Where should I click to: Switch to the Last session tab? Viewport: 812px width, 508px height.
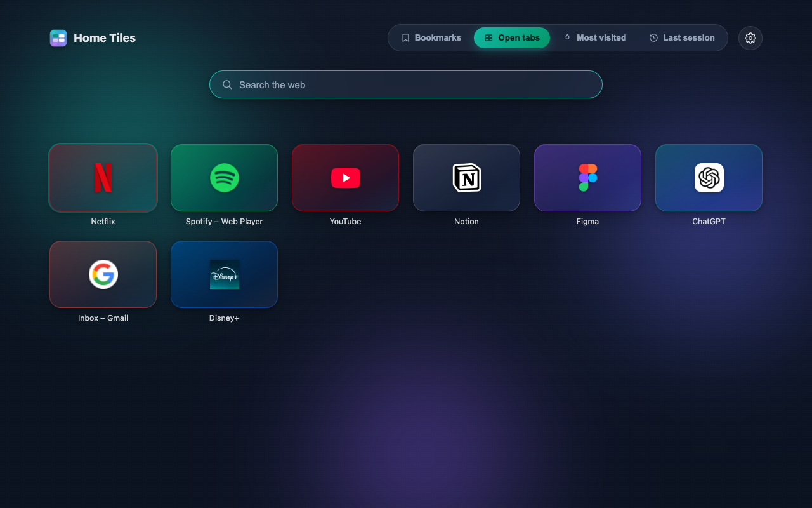click(682, 37)
